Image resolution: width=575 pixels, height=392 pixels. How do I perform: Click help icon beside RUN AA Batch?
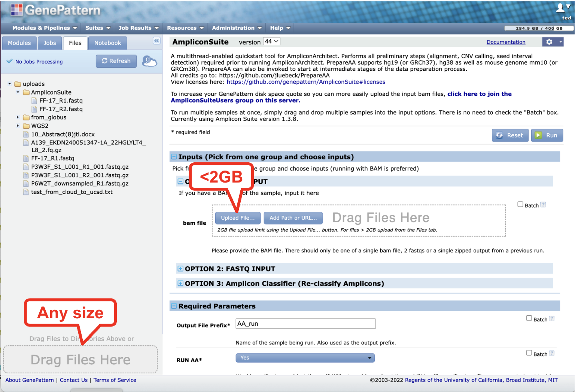pyautogui.click(x=552, y=353)
